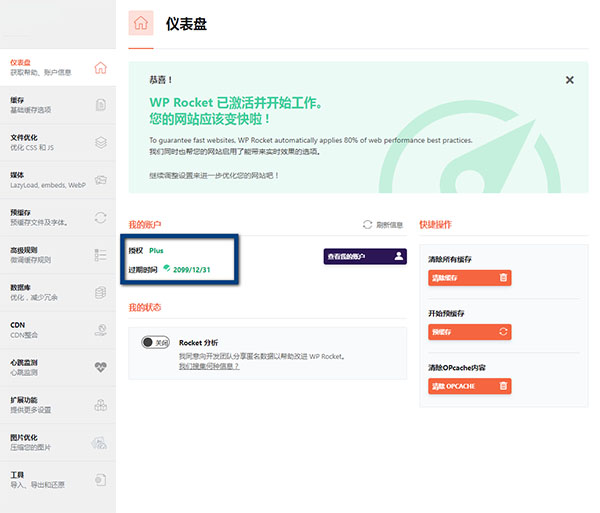Click the 数据库 sidebar icon
Image resolution: width=600 pixels, height=513 pixels.
pyautogui.click(x=100, y=291)
